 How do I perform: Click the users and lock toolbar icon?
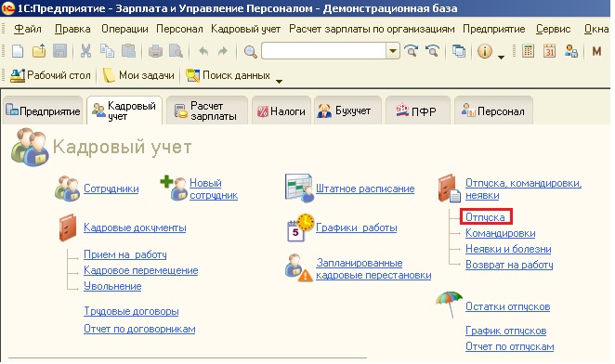(571, 51)
